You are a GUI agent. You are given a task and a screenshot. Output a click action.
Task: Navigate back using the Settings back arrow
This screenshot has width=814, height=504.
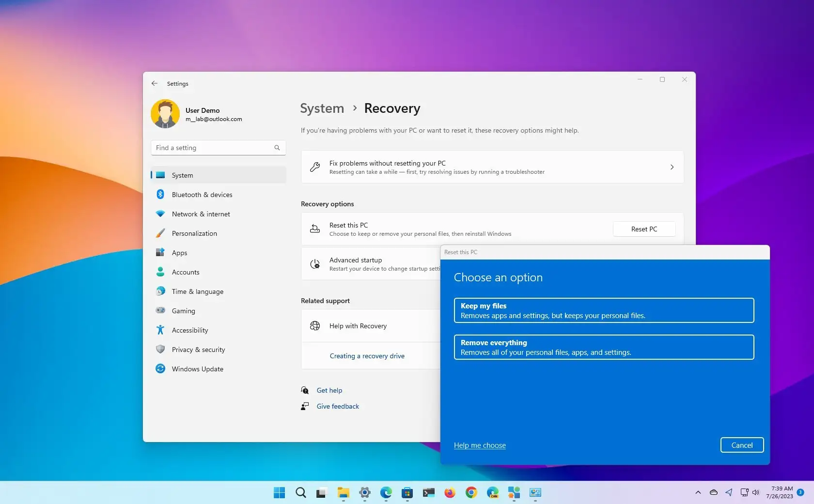tap(154, 83)
